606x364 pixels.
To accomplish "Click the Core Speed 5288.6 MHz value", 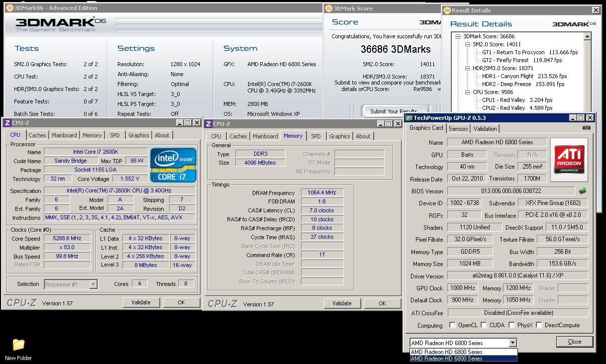I will [67, 239].
